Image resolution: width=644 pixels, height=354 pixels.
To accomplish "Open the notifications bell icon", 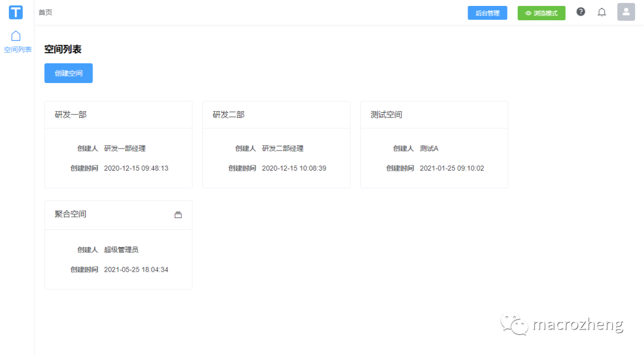I will point(602,13).
